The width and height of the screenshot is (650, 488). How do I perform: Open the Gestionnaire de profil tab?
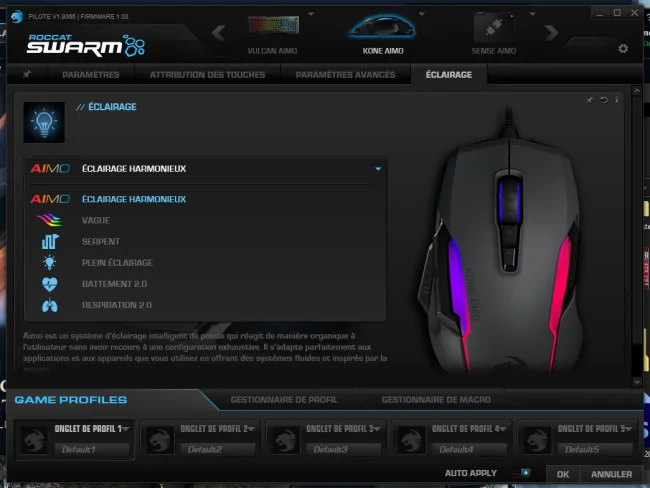[284, 400]
